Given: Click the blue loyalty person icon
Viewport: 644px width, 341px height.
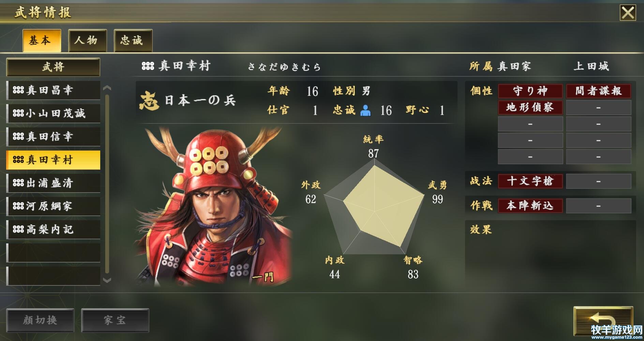Looking at the screenshot, I should tap(365, 110).
